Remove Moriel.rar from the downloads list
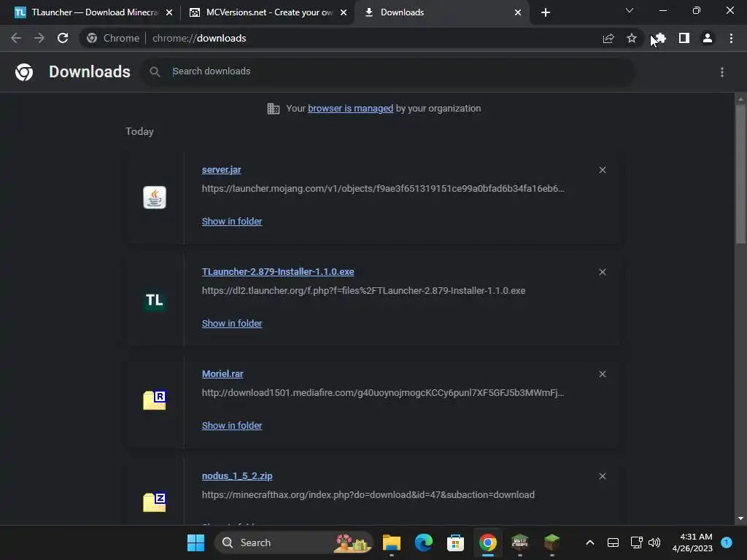 pyautogui.click(x=602, y=374)
